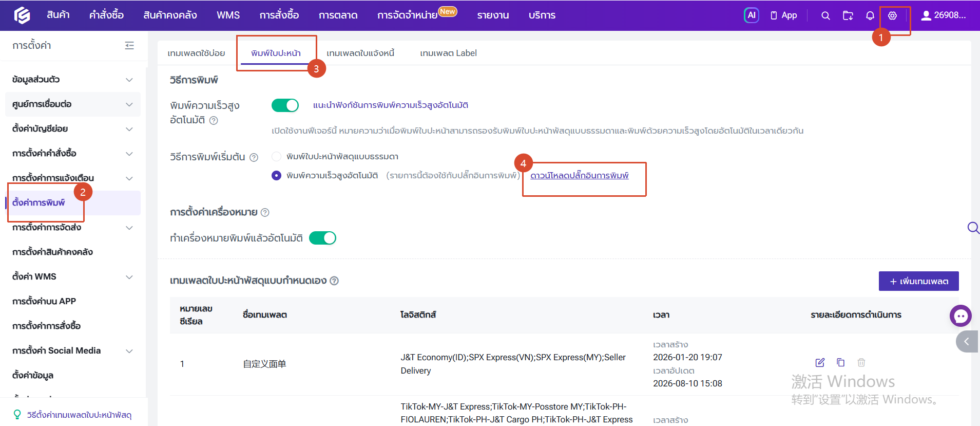Expand การตั้งค่าการแจ้งเตือน section

point(72,178)
